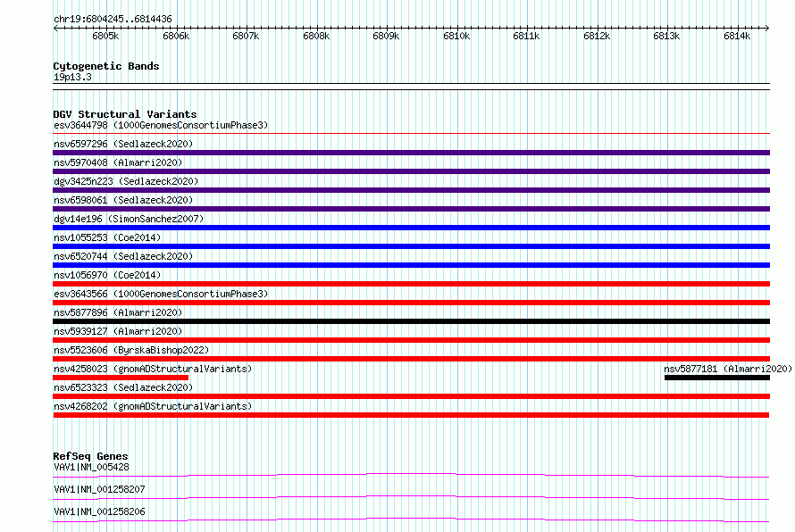Click the 6806k ruler position
This screenshot has height=532, width=795.
[x=176, y=36]
